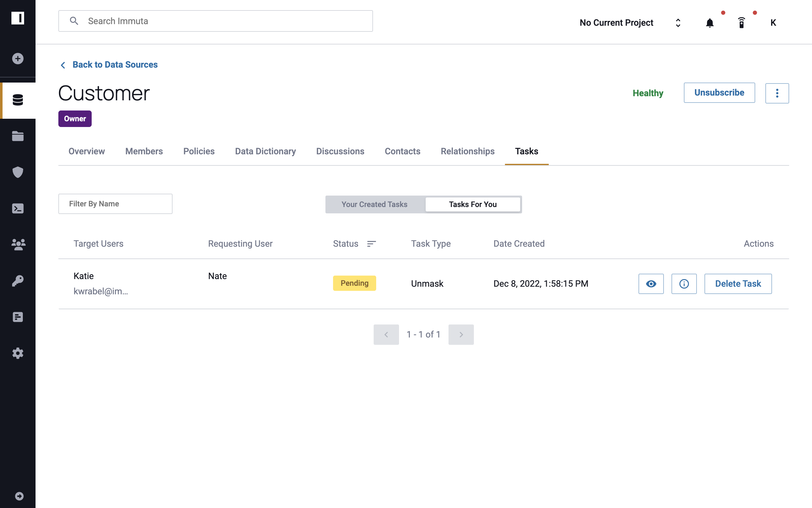The width and height of the screenshot is (812, 508).
Task: Click the Owner badge
Action: click(75, 119)
